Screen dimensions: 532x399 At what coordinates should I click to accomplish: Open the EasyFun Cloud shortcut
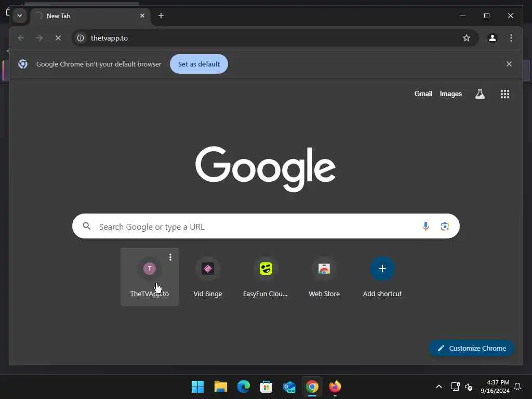tap(265, 277)
